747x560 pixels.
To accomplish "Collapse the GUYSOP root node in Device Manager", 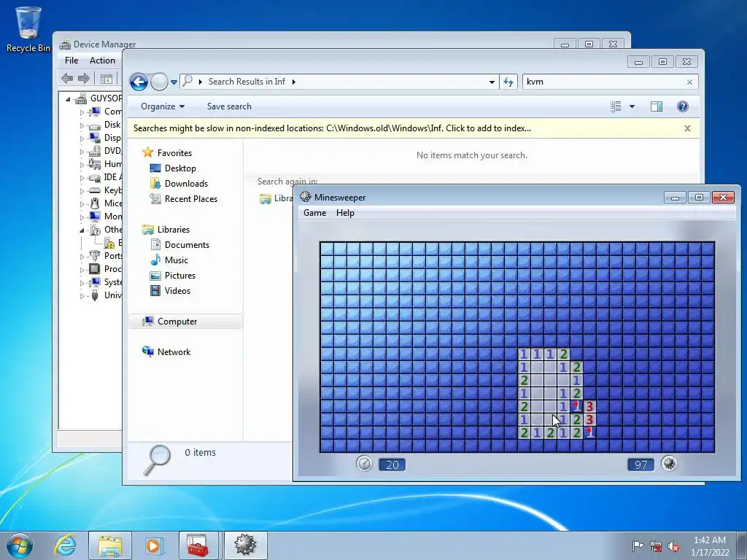I will pos(68,99).
